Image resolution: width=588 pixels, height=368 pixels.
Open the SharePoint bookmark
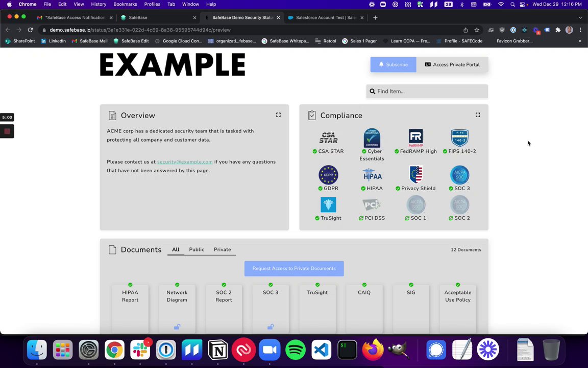pyautogui.click(x=20, y=41)
